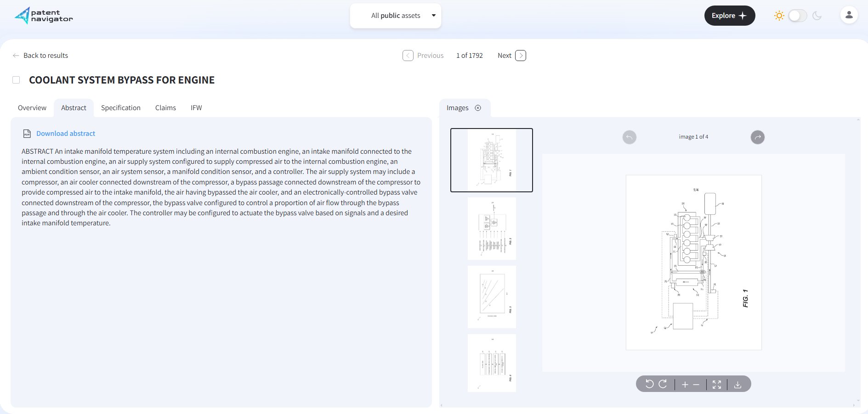Zoom in on the patent drawing
This screenshot has height=414, width=868.
pyautogui.click(x=684, y=384)
